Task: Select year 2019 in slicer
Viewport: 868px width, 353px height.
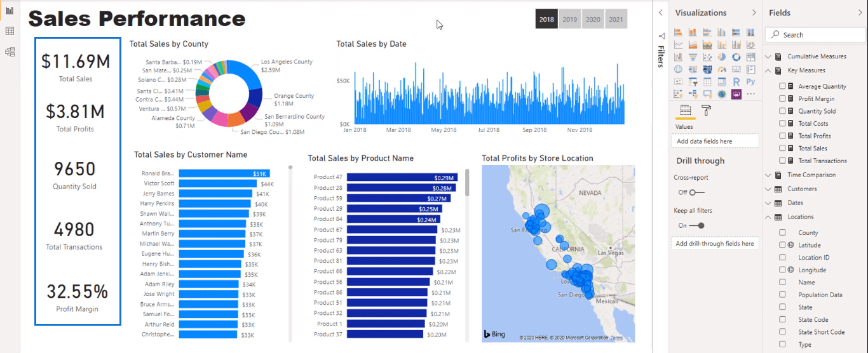Action: 570,19
